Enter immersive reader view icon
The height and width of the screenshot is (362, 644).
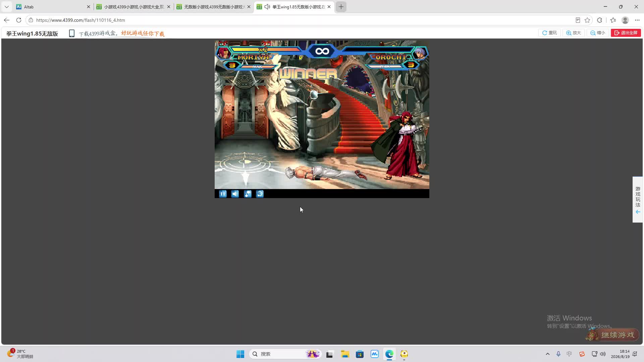[x=578, y=20]
